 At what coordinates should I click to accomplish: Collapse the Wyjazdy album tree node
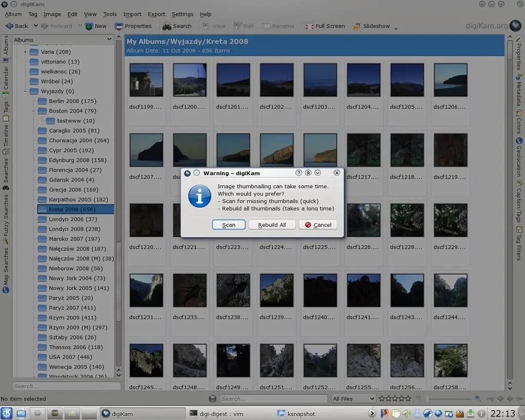[x=25, y=91]
